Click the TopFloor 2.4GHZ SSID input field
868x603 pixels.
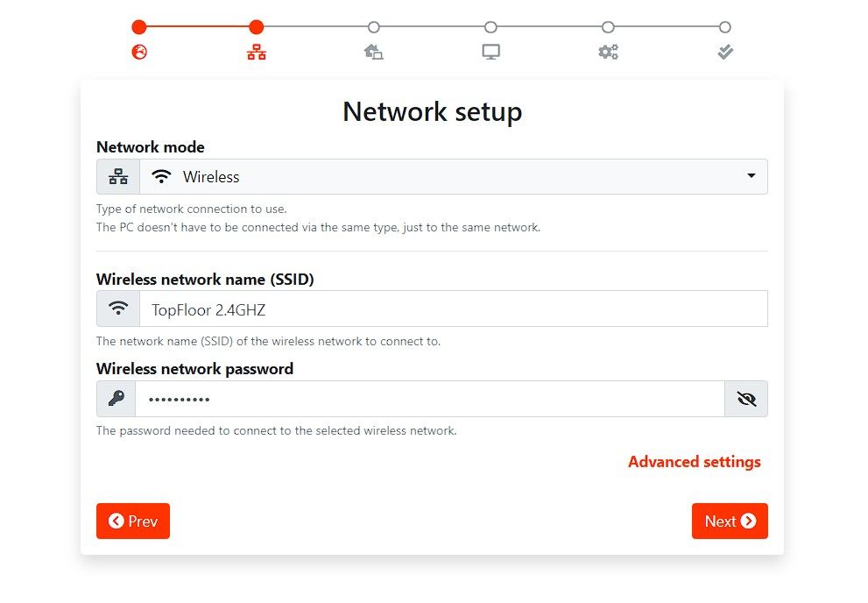click(x=438, y=308)
